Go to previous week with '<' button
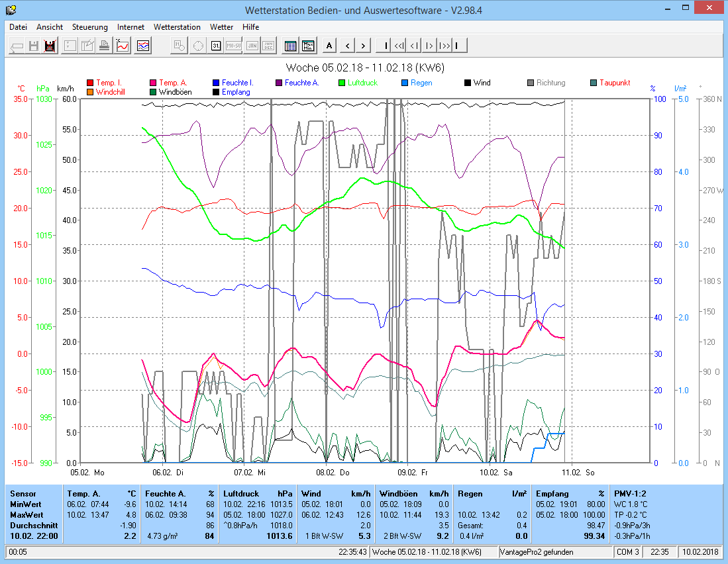Image resolution: width=728 pixels, height=564 pixels. point(347,46)
